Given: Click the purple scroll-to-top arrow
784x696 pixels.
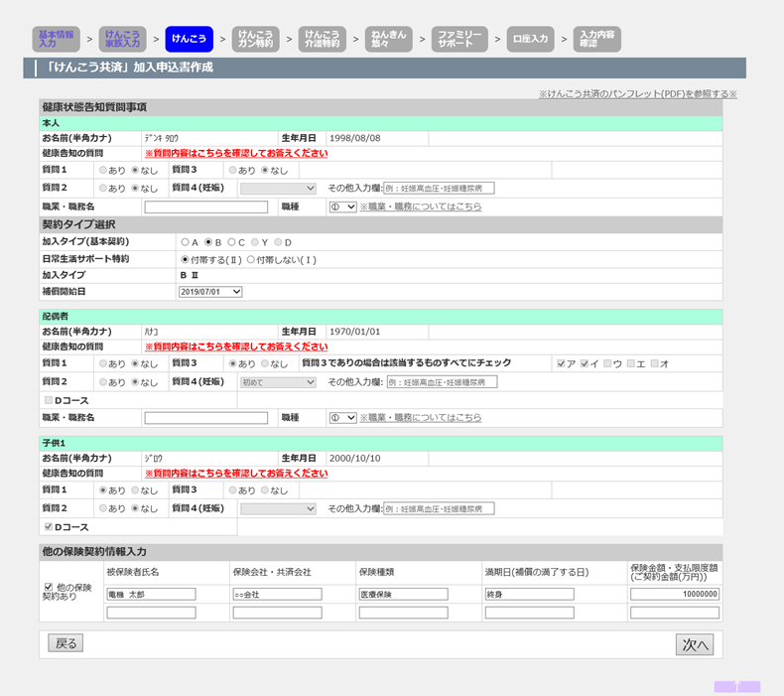Looking at the screenshot, I should [736, 686].
